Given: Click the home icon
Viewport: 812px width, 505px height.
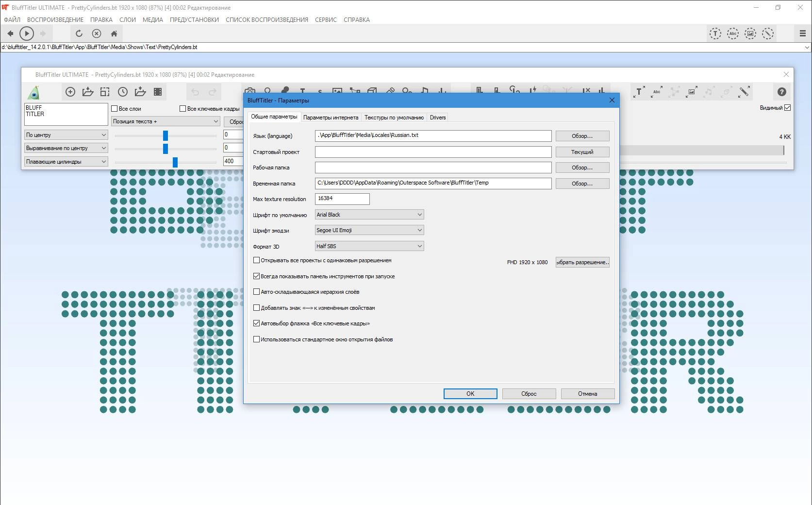Looking at the screenshot, I should 114,34.
